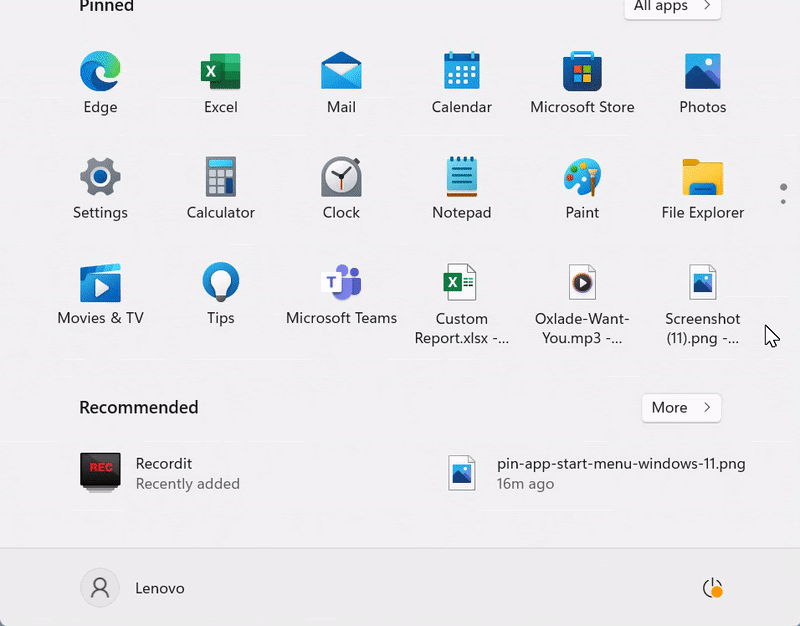Viewport: 800px width, 626px height.
Task: Open pin-app-start-menu-windows-11.png recommended file
Action: [x=596, y=473]
